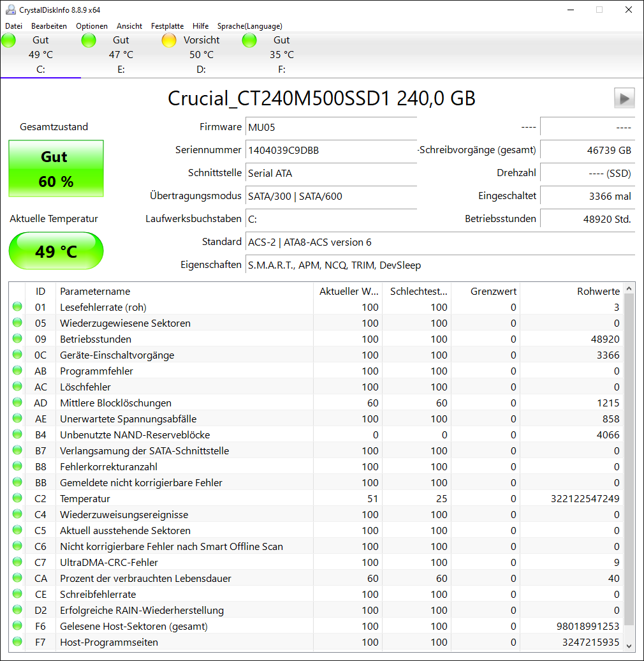Click the total writes value 46739 GB
The height and width of the screenshot is (661, 644).
[587, 150]
